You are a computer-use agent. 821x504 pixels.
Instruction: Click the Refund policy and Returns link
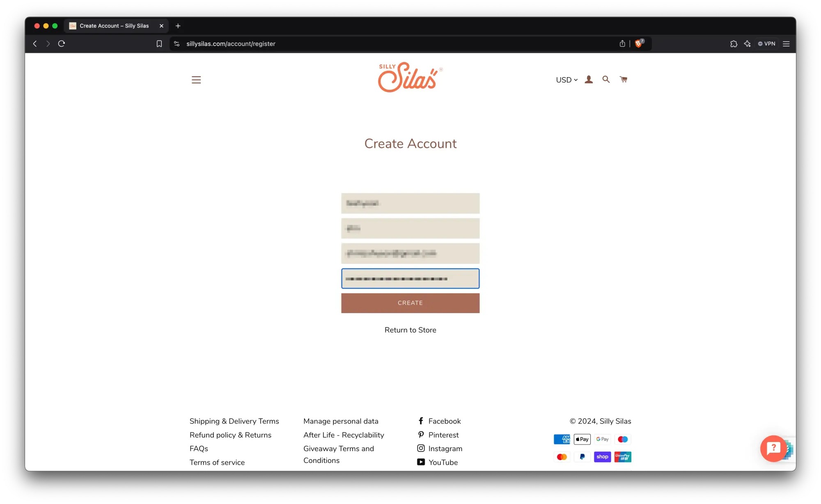(x=230, y=435)
